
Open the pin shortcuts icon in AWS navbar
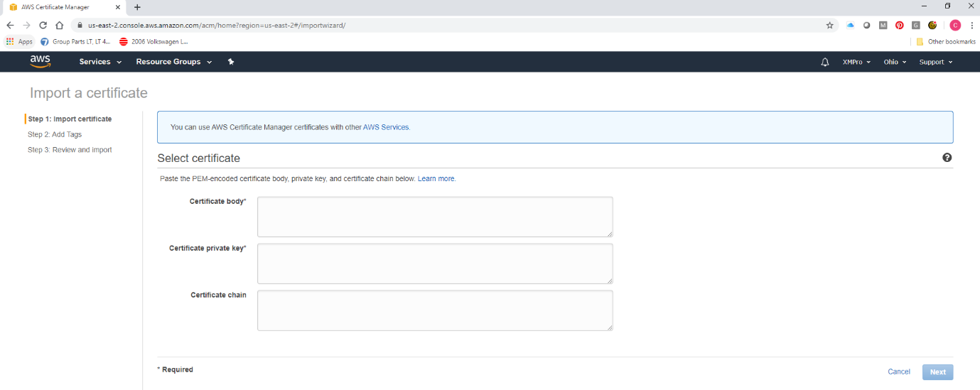click(x=231, y=62)
